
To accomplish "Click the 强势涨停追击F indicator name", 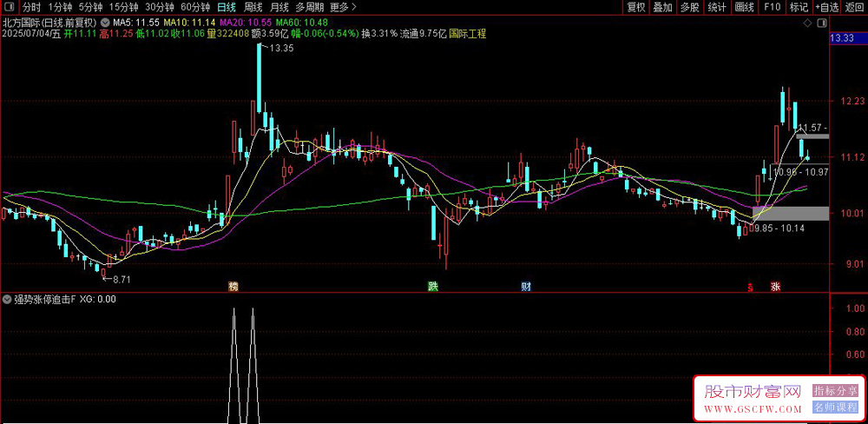I will (x=44, y=299).
